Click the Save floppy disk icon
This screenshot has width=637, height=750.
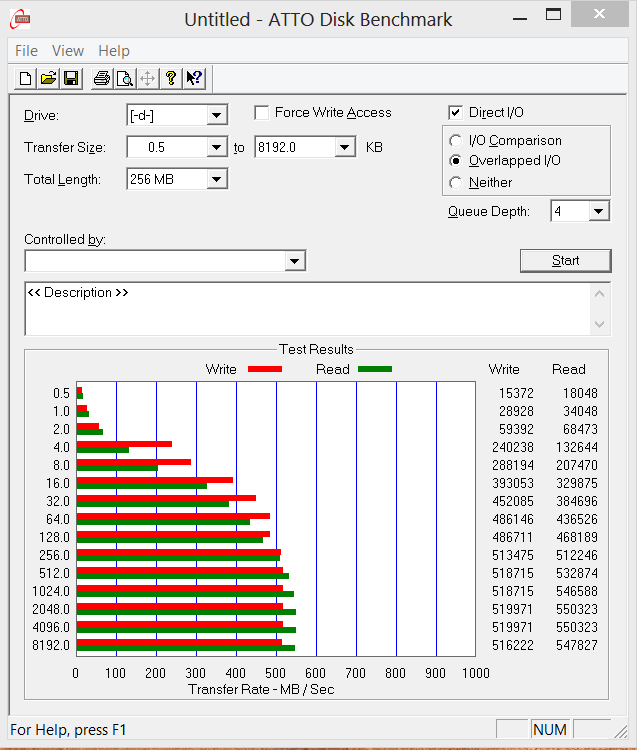coord(71,78)
